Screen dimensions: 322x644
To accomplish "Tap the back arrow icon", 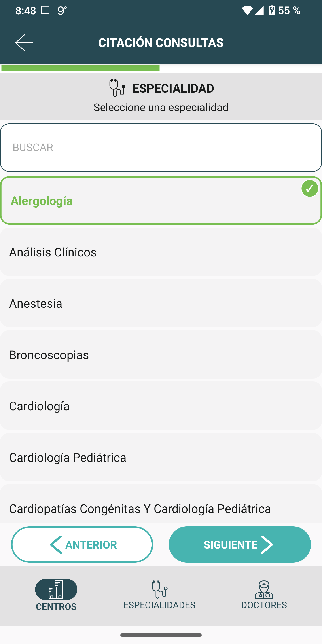I will click(x=24, y=43).
